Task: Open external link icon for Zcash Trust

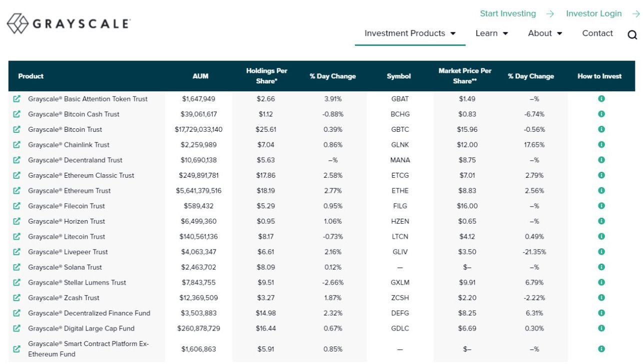Action: click(x=17, y=298)
